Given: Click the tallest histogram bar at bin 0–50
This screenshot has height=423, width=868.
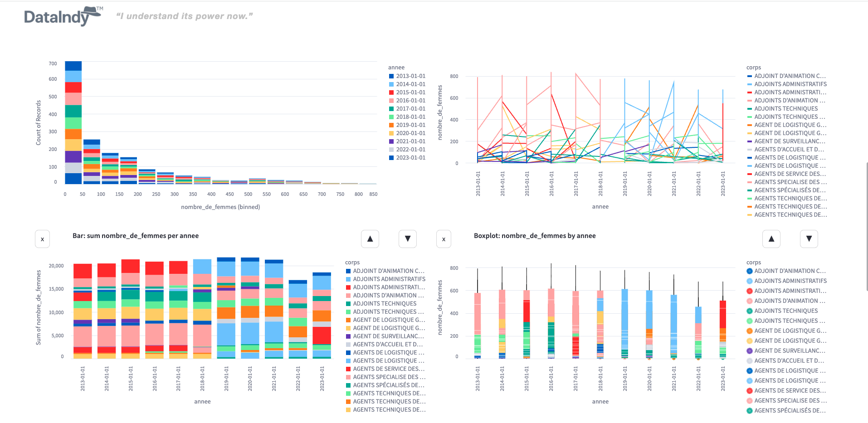Looking at the screenshot, I should 73,122.
